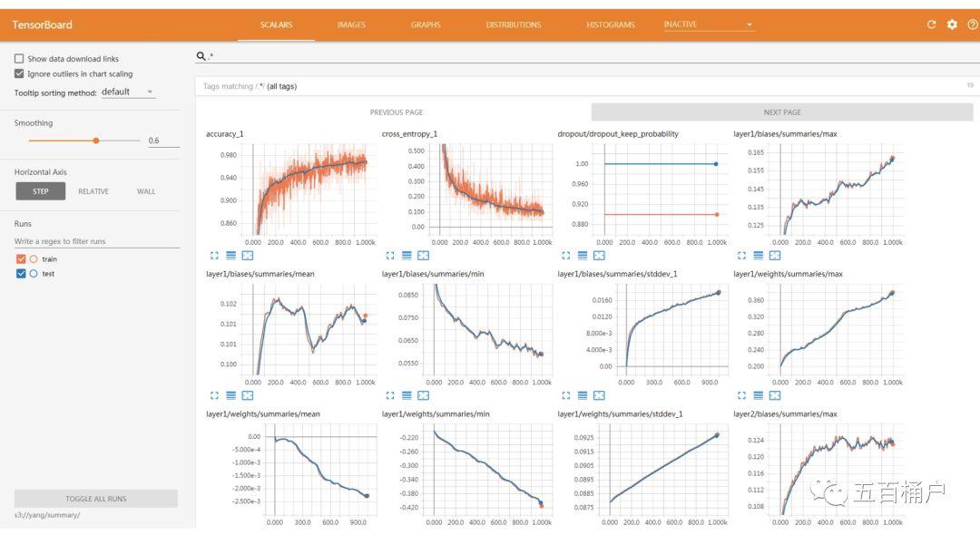
Task: Open the INACTIVE dashboards dropdown
Action: [x=709, y=24]
